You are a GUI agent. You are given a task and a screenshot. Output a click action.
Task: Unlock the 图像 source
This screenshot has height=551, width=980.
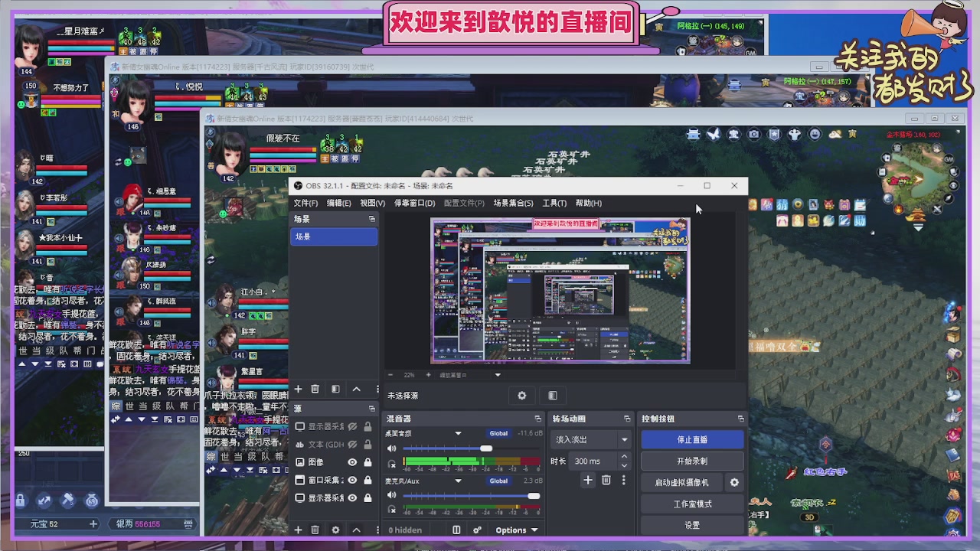click(x=368, y=462)
